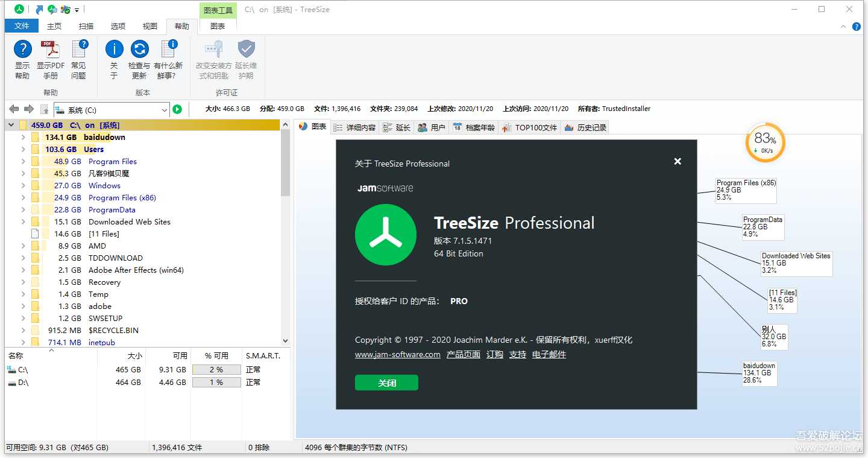
Task: Go forward with the right arrow icon
Action: pyautogui.click(x=28, y=109)
